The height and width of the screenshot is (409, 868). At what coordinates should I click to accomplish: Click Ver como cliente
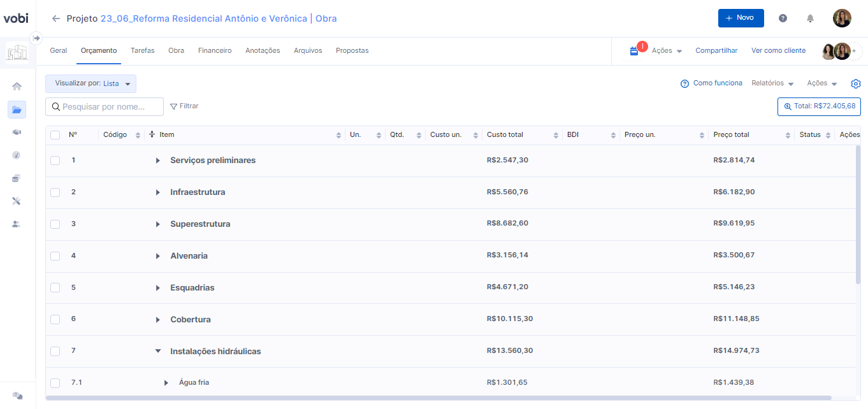pos(778,51)
